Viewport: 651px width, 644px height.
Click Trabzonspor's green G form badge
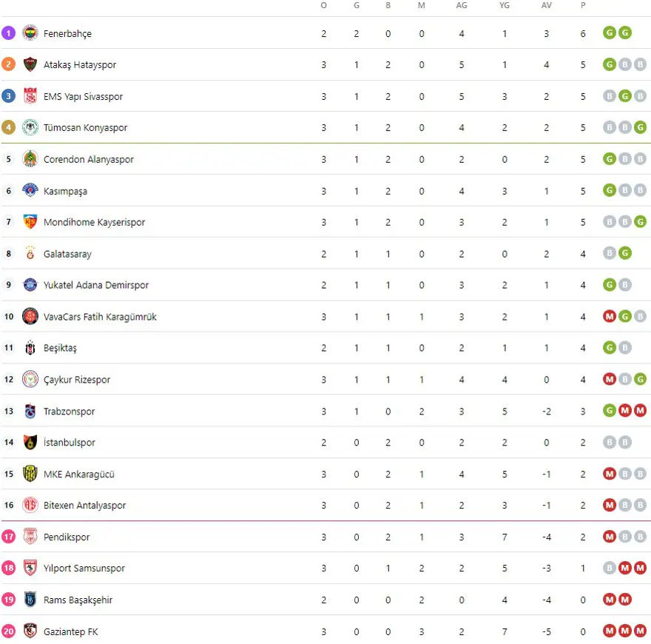pyautogui.click(x=610, y=412)
